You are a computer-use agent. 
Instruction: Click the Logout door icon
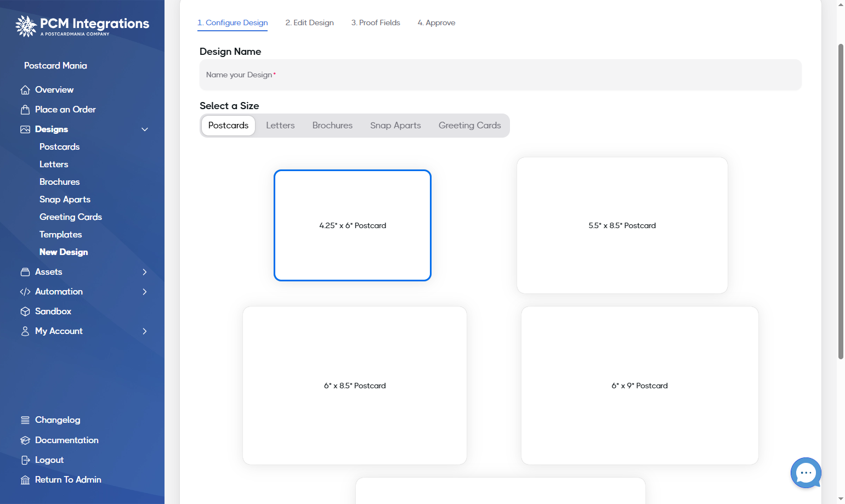click(25, 460)
